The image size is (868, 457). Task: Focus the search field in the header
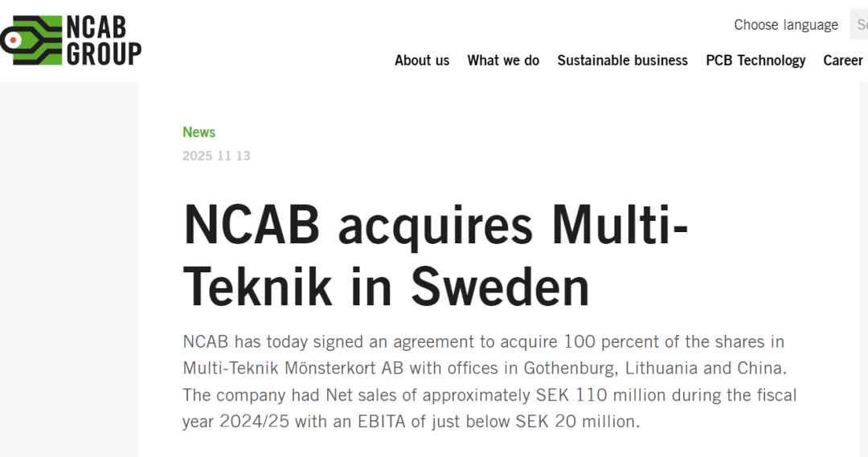pos(859,25)
